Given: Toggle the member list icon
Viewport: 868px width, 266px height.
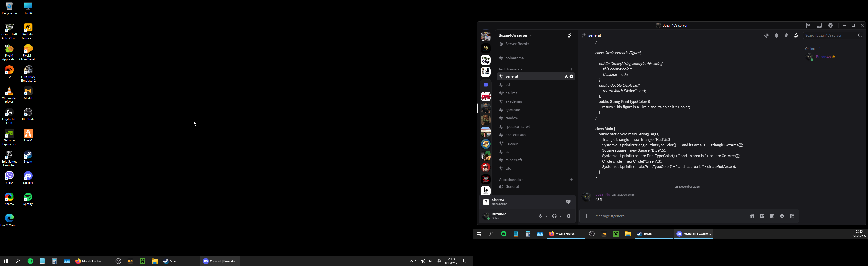Looking at the screenshot, I should (796, 35).
